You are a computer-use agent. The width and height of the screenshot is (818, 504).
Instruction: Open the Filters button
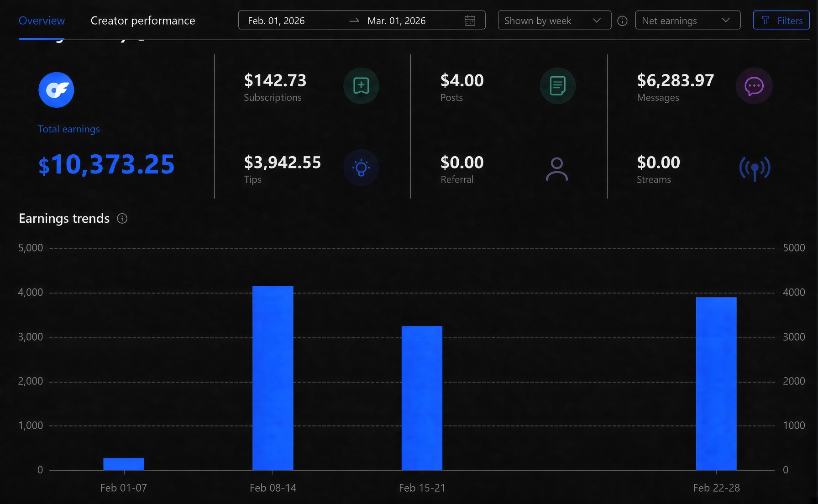781,20
